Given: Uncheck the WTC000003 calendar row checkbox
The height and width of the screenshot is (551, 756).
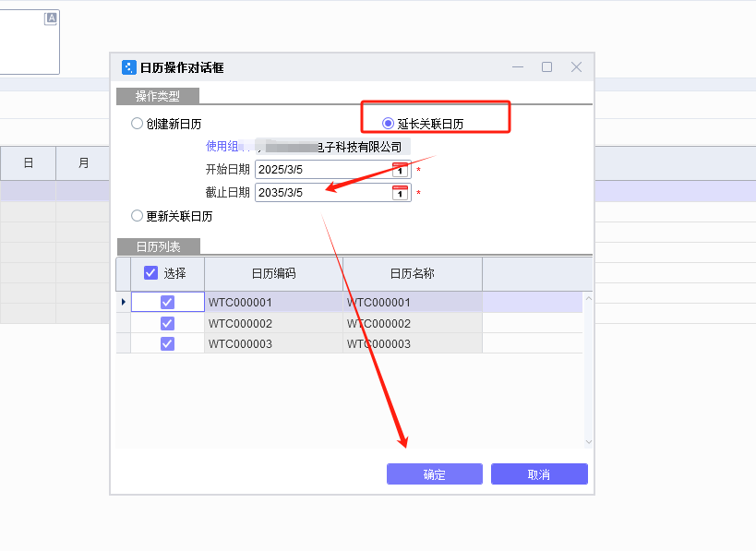Looking at the screenshot, I should pyautogui.click(x=168, y=343).
